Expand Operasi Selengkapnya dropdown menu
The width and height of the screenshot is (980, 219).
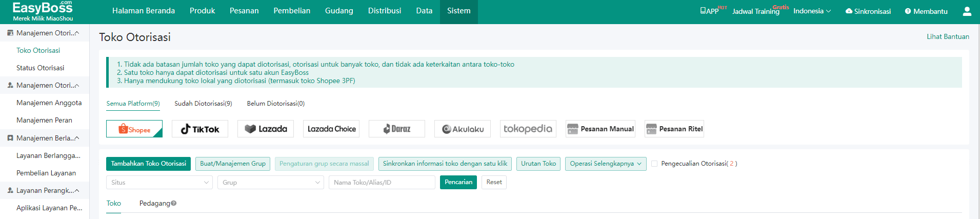tap(606, 164)
